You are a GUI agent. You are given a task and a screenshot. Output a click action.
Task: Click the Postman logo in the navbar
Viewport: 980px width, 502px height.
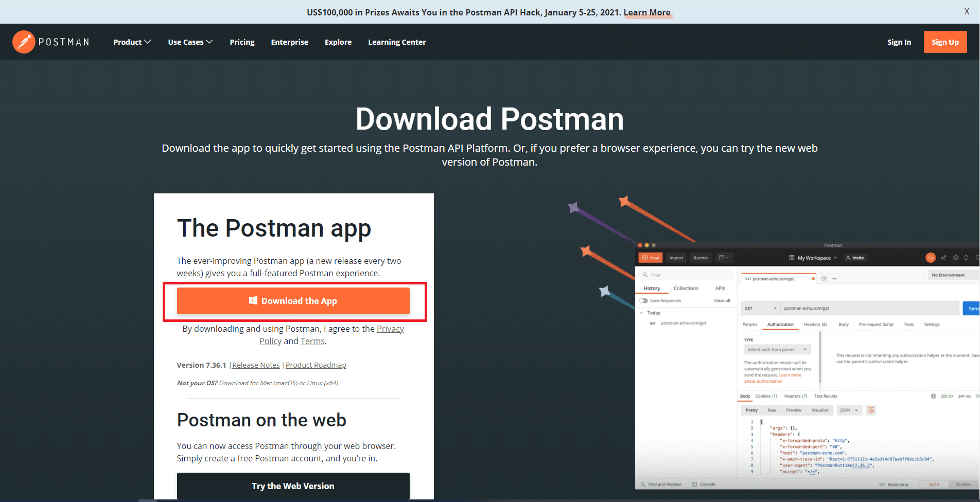(51, 42)
